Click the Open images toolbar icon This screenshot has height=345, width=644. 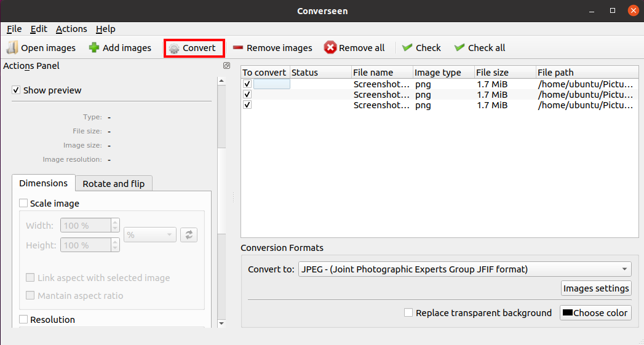[12, 47]
